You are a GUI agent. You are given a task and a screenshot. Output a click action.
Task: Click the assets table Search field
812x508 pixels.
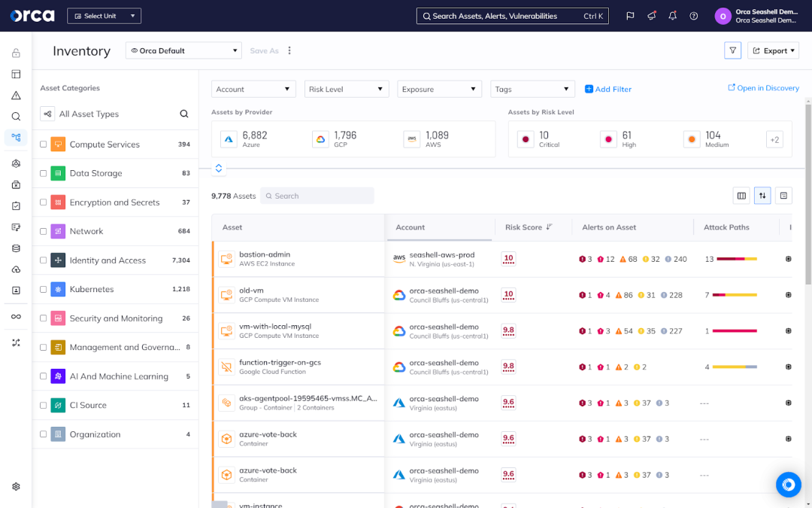click(x=317, y=196)
